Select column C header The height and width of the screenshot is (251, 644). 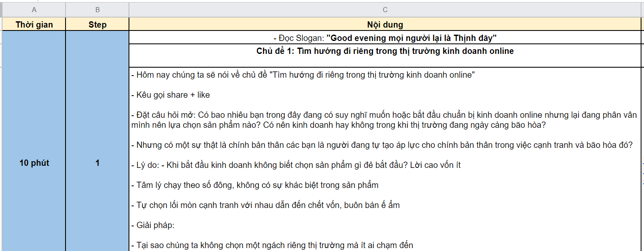[385, 10]
